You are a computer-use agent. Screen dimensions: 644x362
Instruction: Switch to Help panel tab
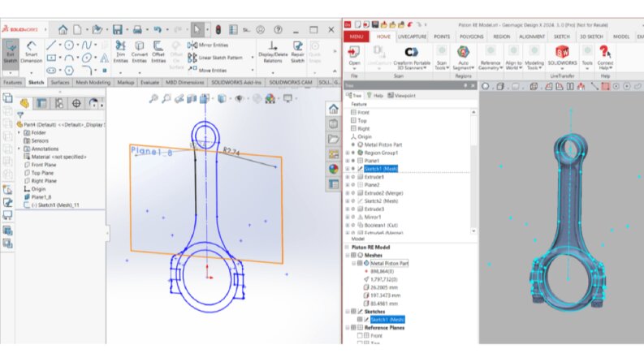coord(375,96)
